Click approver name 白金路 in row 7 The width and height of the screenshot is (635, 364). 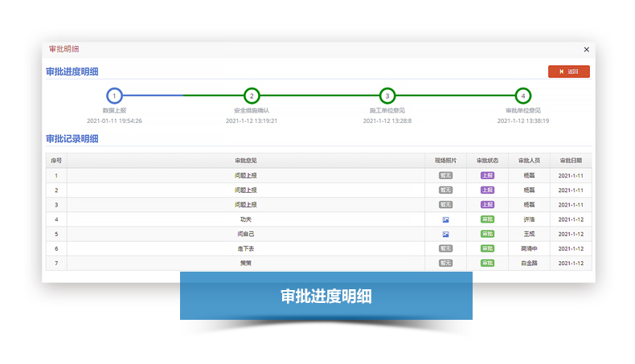tap(528, 263)
